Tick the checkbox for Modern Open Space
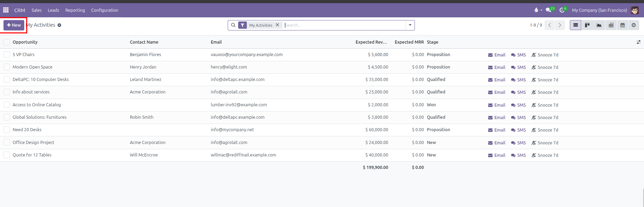 [7, 67]
